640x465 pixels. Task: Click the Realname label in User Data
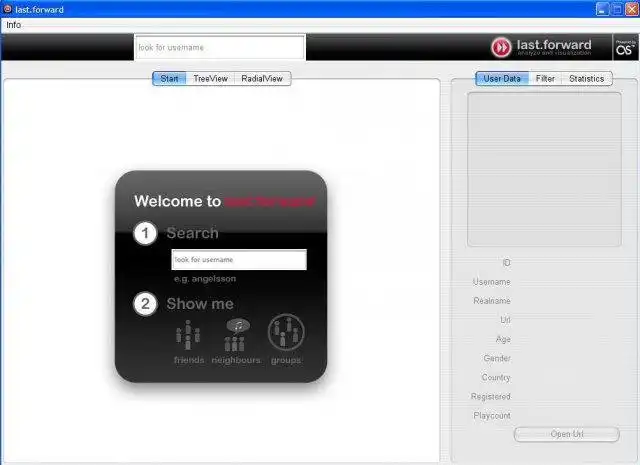click(492, 301)
